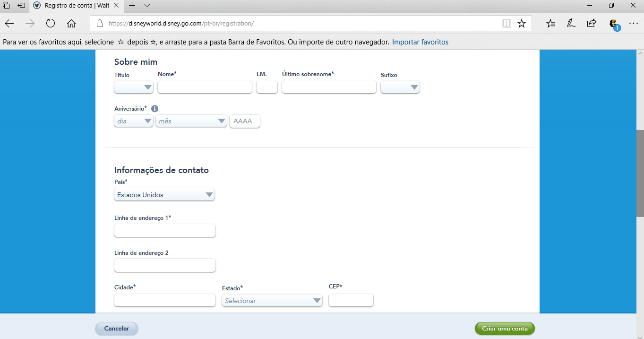The height and width of the screenshot is (339, 644).
Task: Click the Add notes pen icon
Action: point(571,23)
